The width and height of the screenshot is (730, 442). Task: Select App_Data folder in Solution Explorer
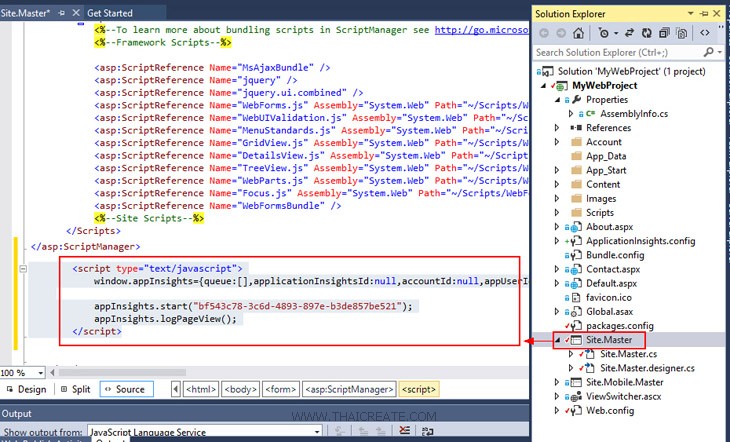(x=606, y=156)
